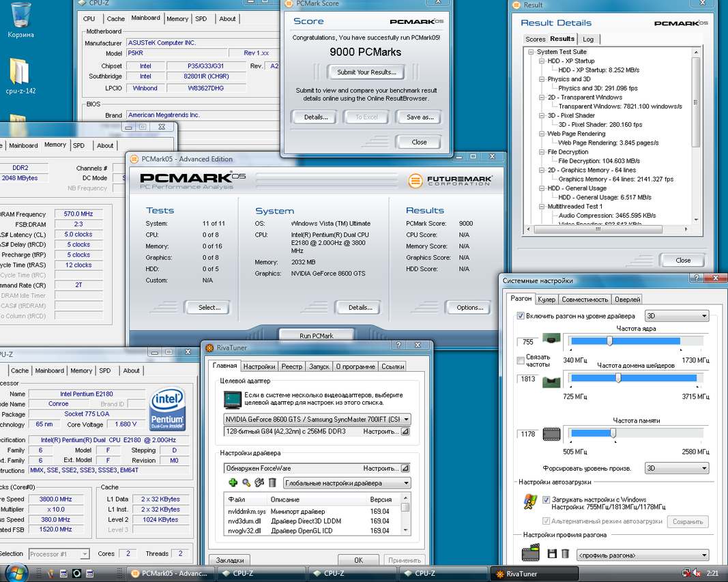Image resolution: width=728 pixels, height=582 pixels.
Task: Click Закладки button in RivaTuner
Action: click(x=229, y=560)
